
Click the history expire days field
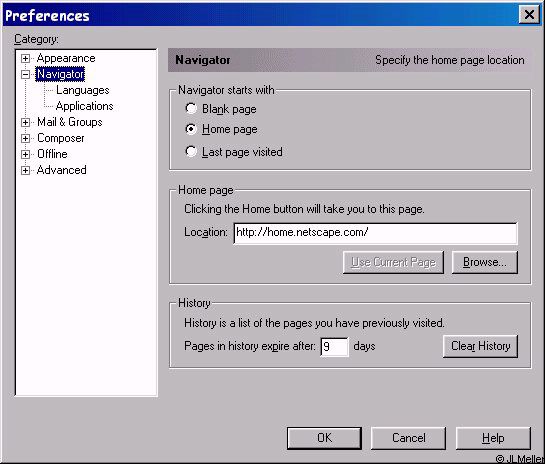tap(334, 347)
